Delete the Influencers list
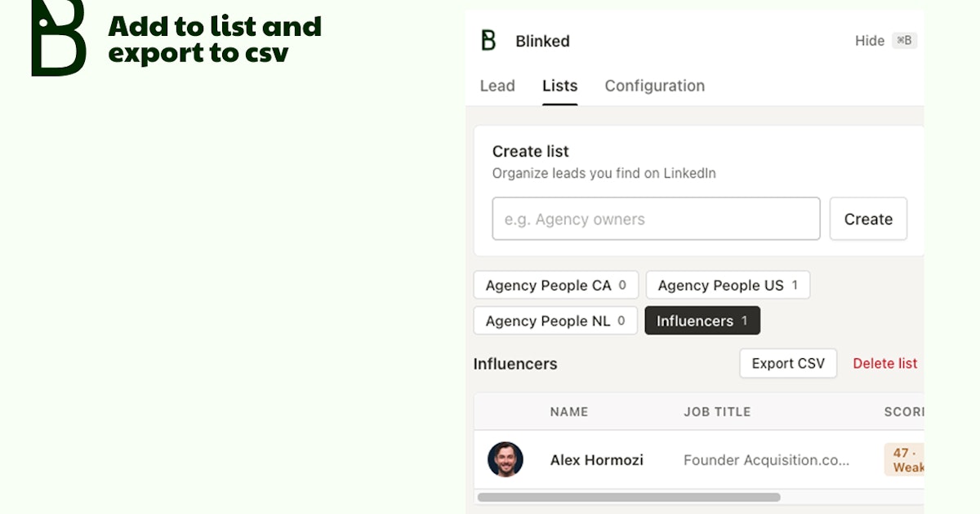This screenshot has height=514, width=980. [885, 364]
